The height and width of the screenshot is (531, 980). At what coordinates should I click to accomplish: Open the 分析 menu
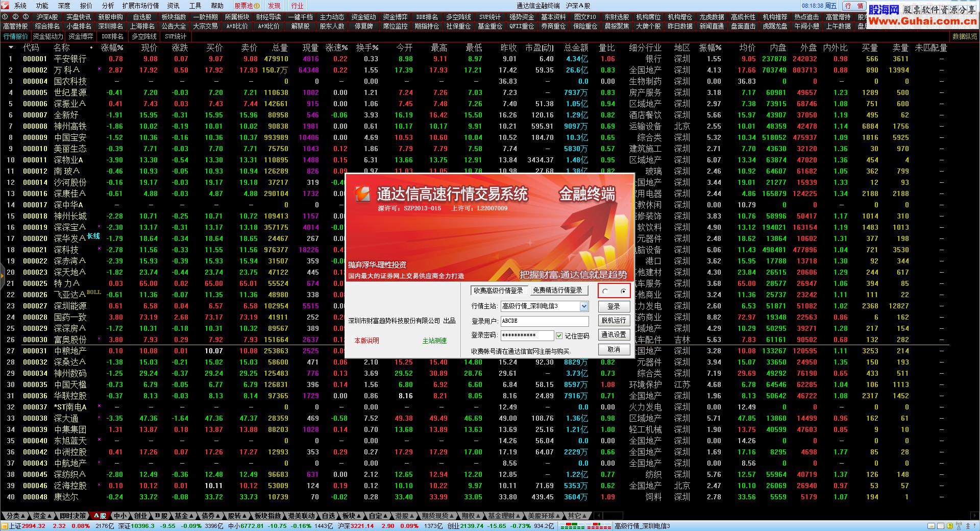(108, 6)
